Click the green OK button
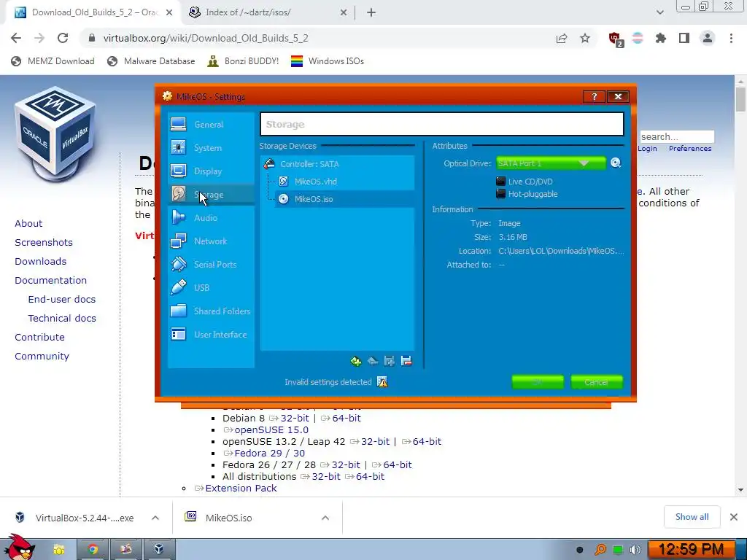 [538, 382]
